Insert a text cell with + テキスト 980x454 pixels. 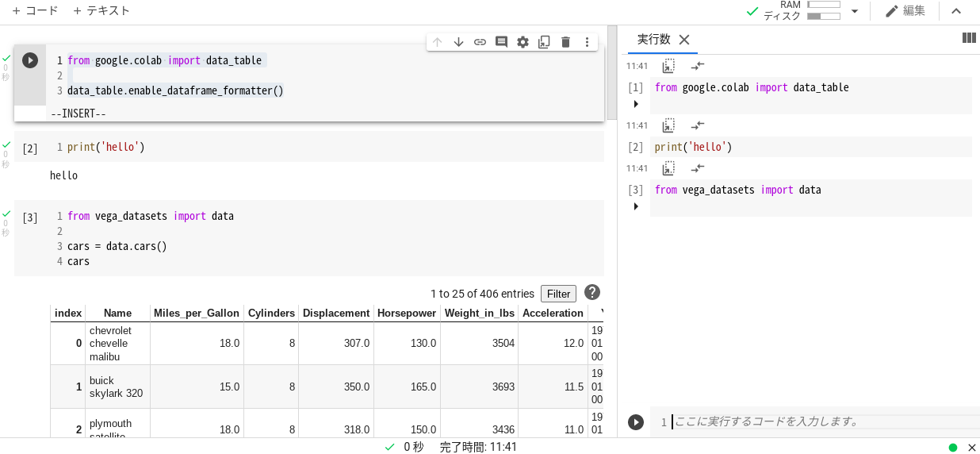(101, 11)
